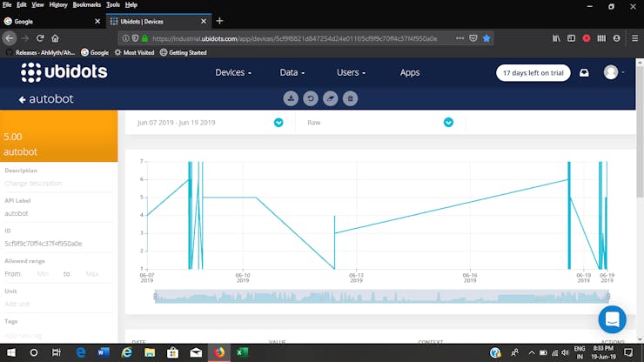Click the chart navigator overview strip

coord(382,296)
